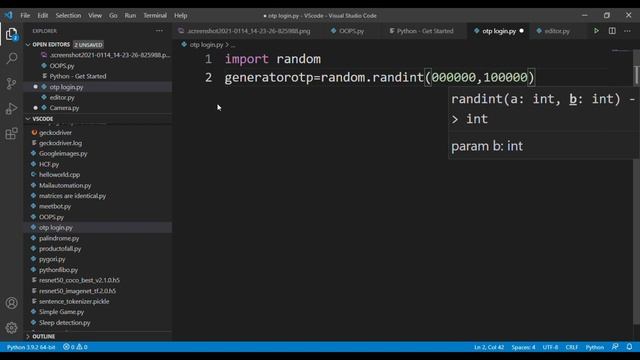Open the Help menu
Screen dimensions: 640x360
pyautogui.click(x=180, y=16)
